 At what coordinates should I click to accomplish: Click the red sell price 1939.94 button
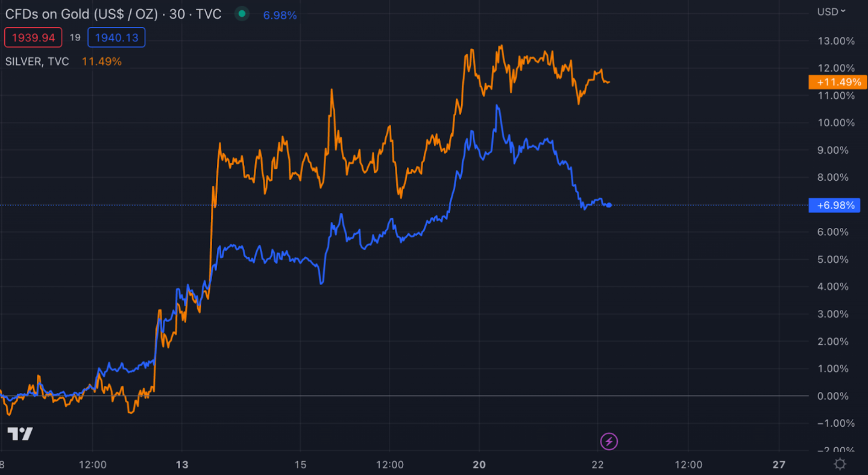coord(33,38)
